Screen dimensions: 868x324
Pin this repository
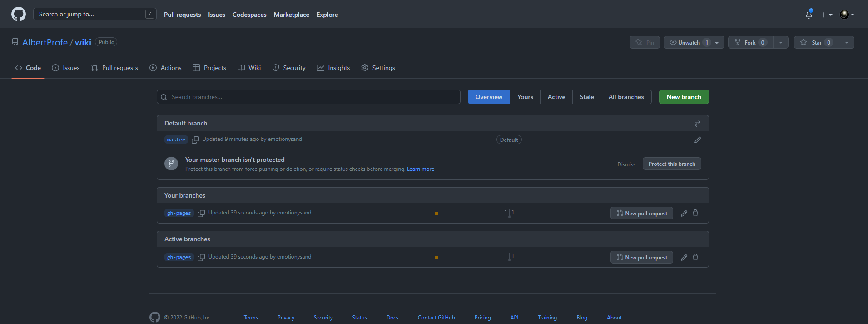click(645, 42)
